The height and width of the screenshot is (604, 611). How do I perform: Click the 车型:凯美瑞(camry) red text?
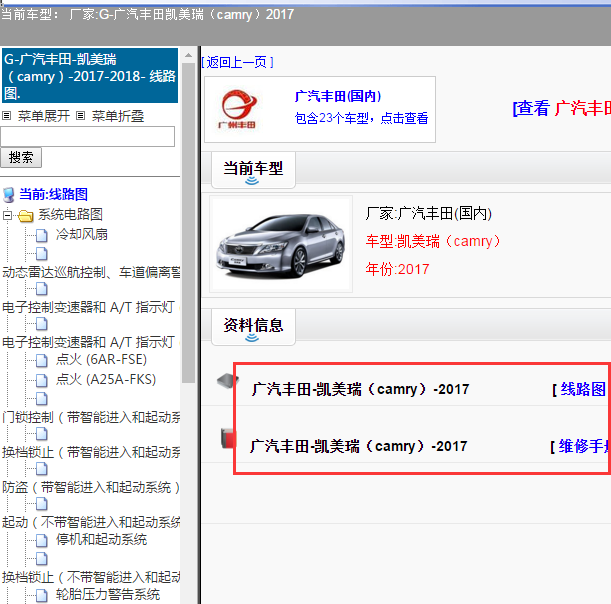[433, 242]
